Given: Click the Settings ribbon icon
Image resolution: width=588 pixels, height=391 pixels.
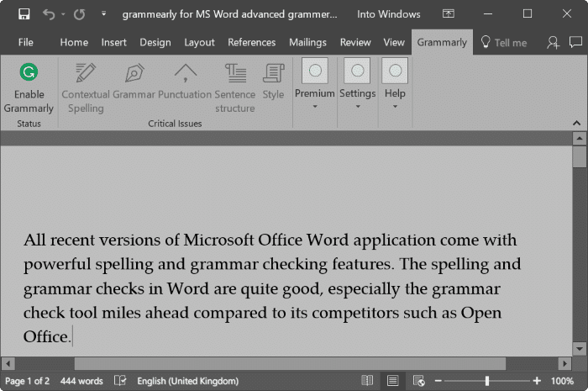Looking at the screenshot, I should click(x=357, y=71).
